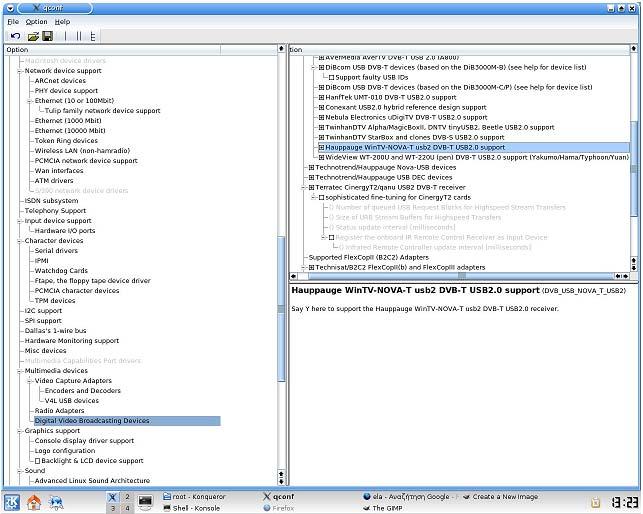Image resolution: width=643 pixels, height=514 pixels.
Task: Click the Load config folder icon
Action: click(33, 37)
